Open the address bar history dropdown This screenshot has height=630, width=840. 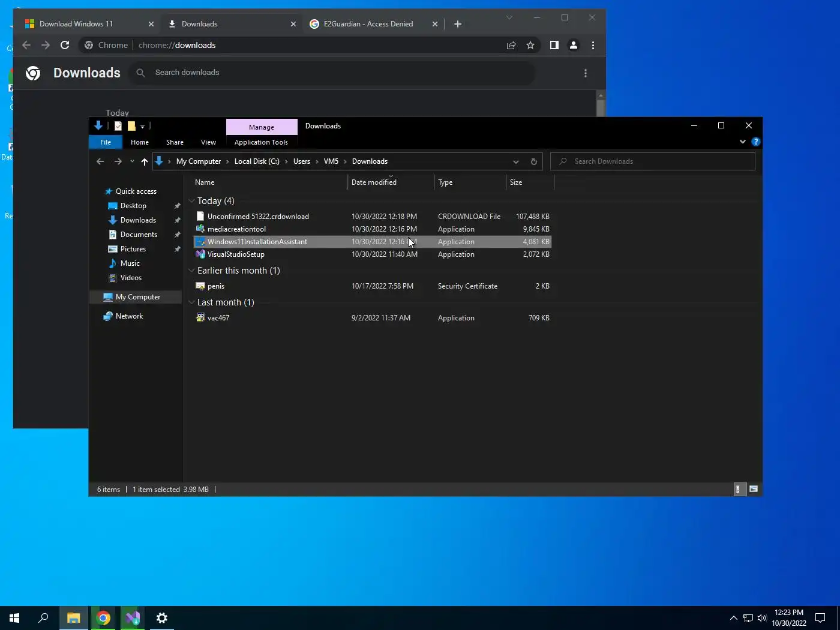tap(515, 161)
